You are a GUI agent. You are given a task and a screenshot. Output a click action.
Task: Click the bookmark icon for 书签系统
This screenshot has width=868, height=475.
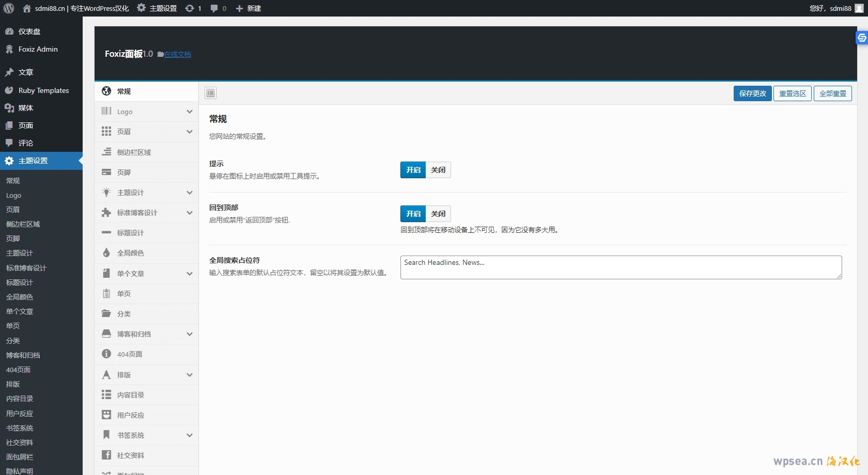(106, 435)
